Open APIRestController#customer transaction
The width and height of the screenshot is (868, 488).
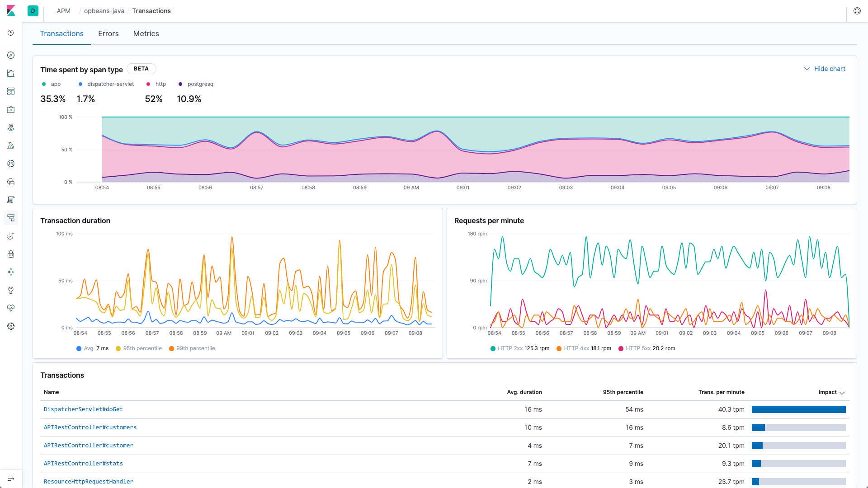(x=89, y=446)
